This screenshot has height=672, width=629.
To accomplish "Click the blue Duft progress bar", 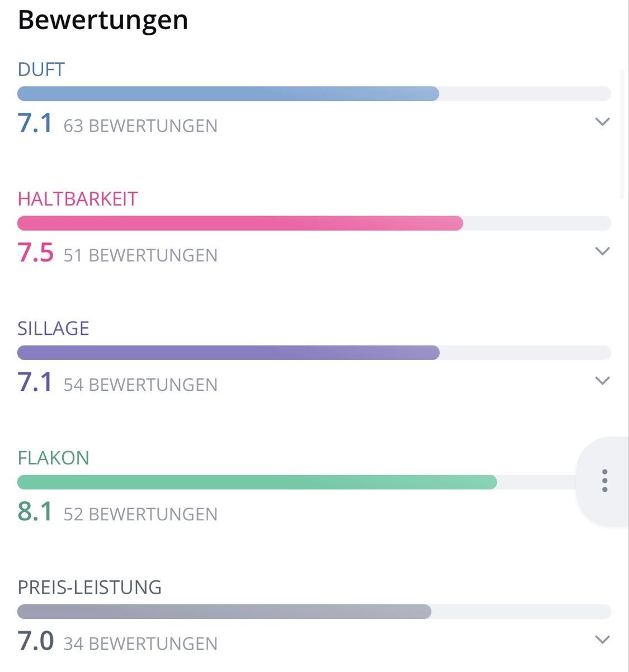I will 314,94.
